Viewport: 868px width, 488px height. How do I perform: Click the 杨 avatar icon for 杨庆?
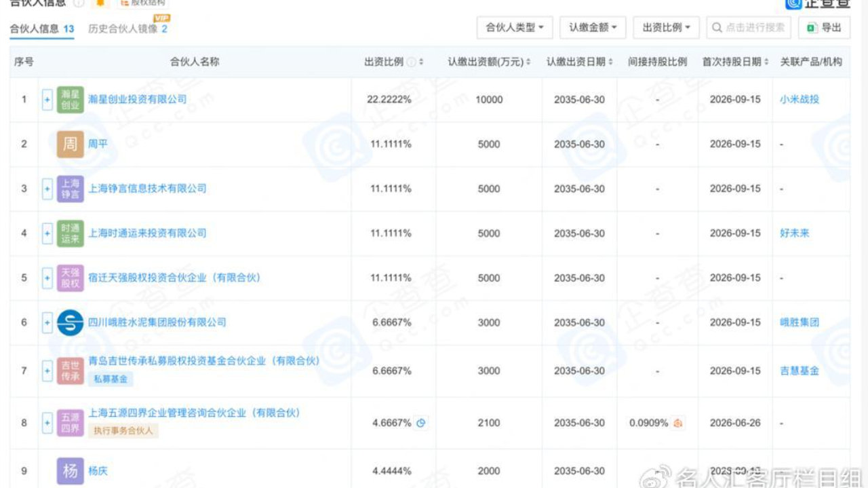click(71, 471)
